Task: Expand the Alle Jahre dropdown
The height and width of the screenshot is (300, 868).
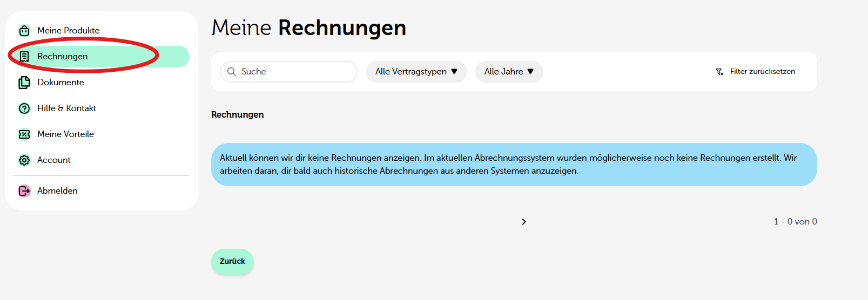Action: point(509,72)
